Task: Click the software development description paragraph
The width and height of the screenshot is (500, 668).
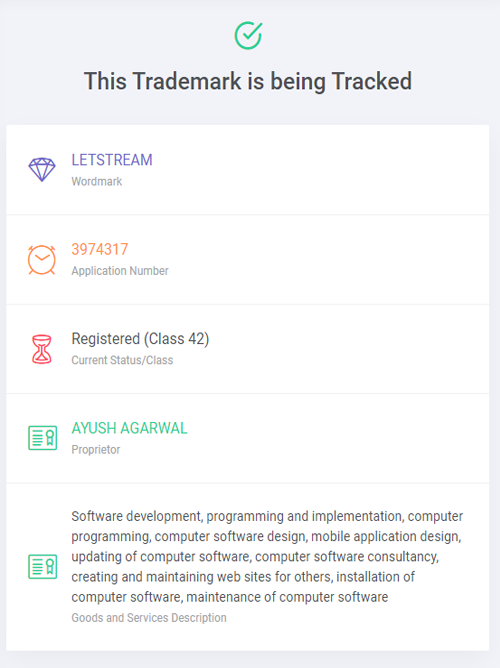Action: (x=267, y=556)
